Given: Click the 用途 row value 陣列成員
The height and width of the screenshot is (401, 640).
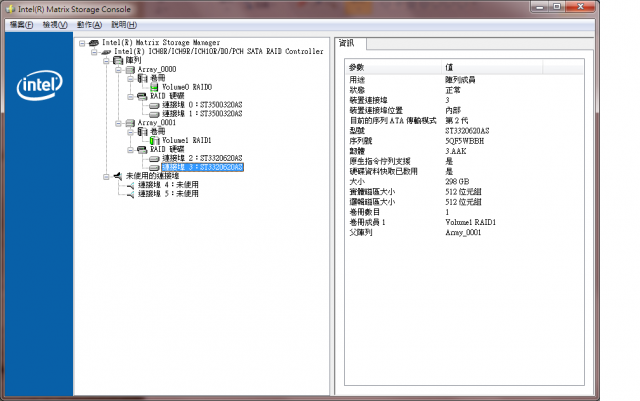Looking at the screenshot, I should [460, 80].
